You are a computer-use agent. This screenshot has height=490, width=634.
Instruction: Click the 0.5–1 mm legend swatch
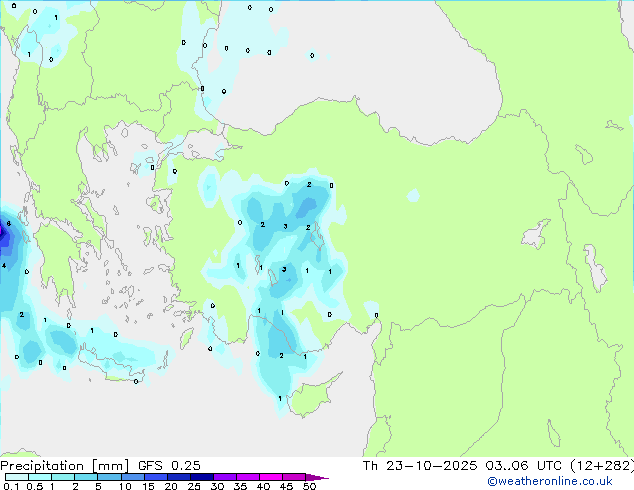pyautogui.click(x=40, y=477)
